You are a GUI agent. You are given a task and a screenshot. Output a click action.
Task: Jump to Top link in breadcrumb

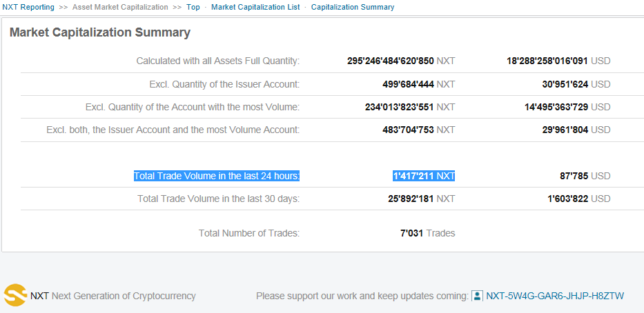click(193, 7)
